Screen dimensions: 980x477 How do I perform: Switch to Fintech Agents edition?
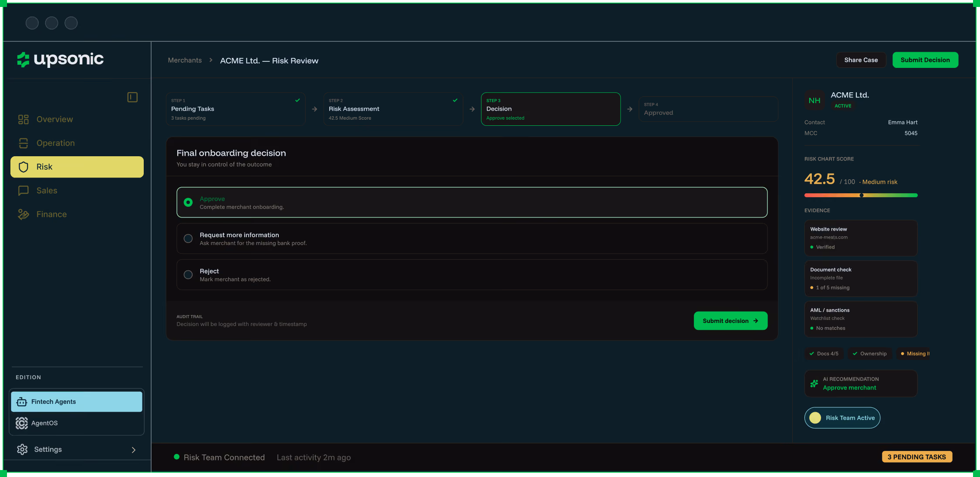pyautogui.click(x=77, y=402)
